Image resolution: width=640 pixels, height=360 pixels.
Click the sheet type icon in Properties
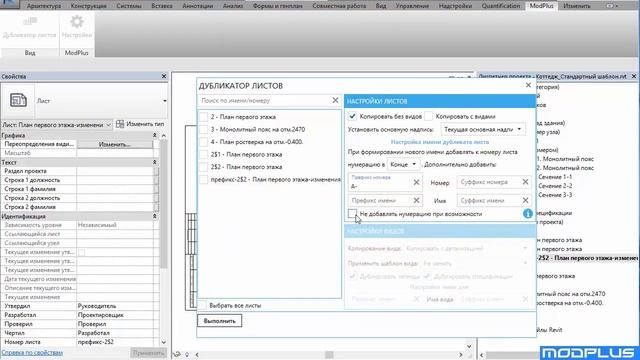[18, 100]
